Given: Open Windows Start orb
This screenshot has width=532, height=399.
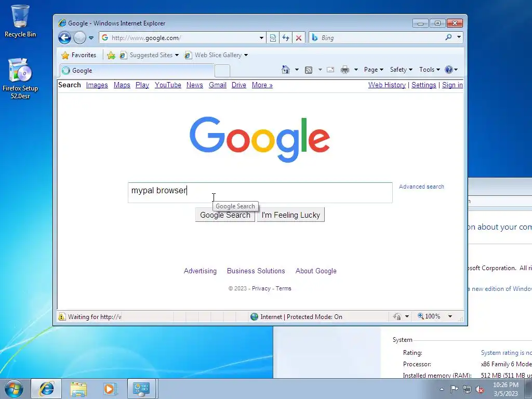Looking at the screenshot, I should (x=14, y=389).
